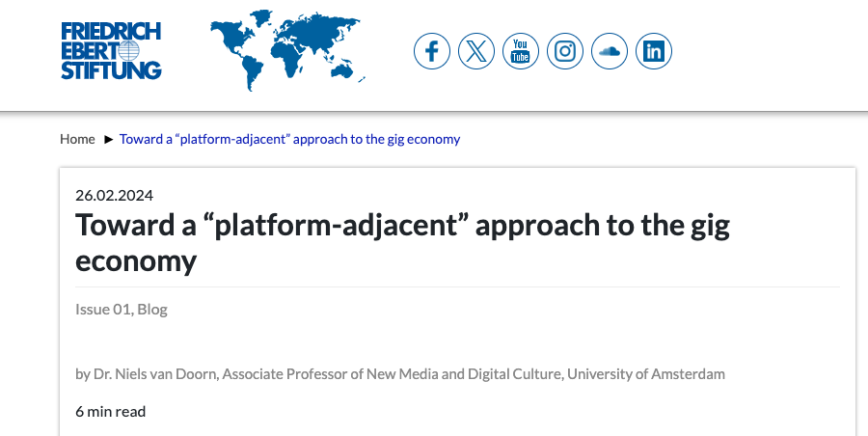
Task: Click the "6 min read" label
Action: tap(110, 411)
